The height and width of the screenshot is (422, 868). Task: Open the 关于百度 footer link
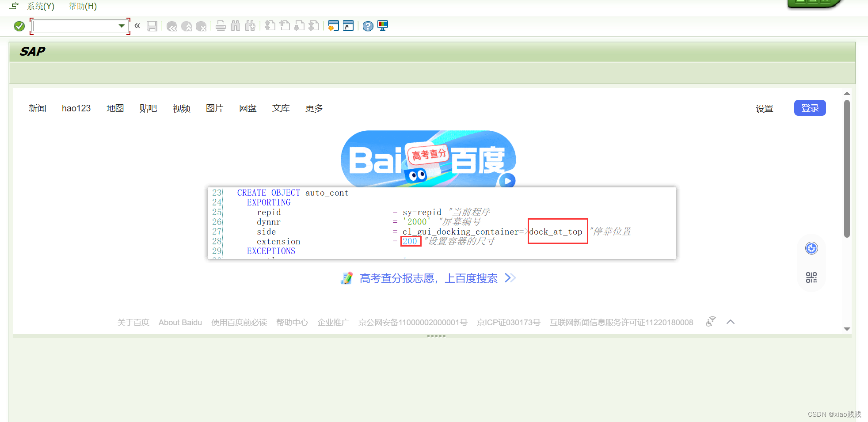pyautogui.click(x=133, y=323)
